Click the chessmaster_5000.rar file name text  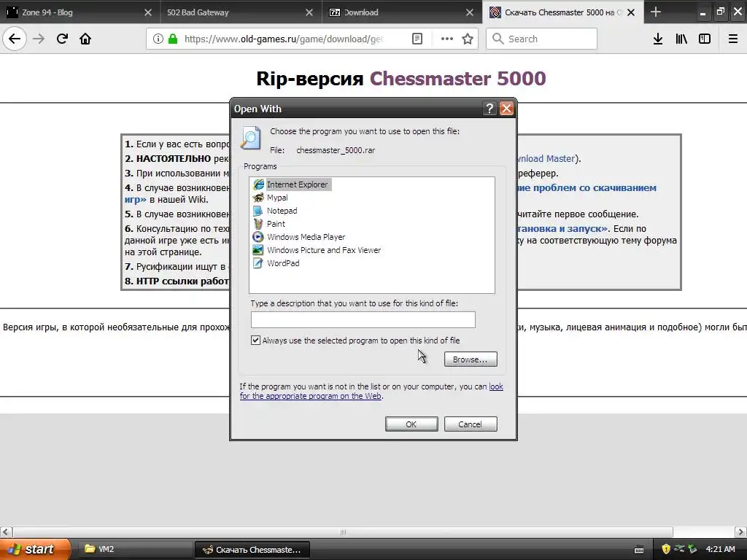(x=336, y=150)
